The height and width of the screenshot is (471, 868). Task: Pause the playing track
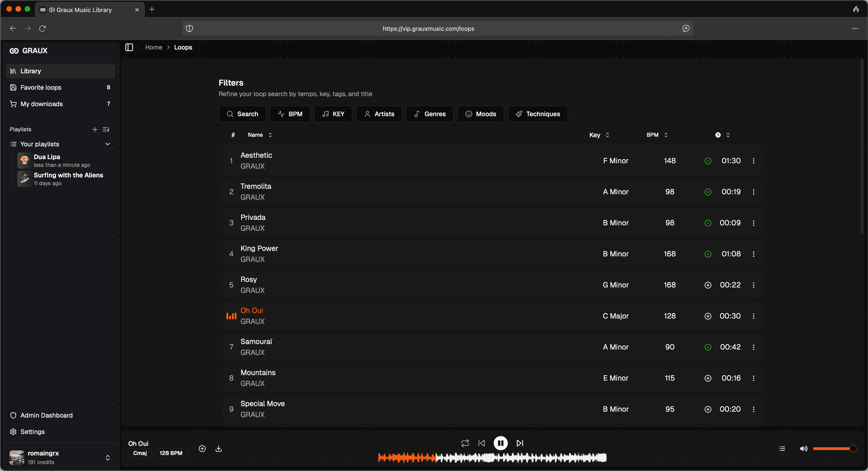coord(501,443)
